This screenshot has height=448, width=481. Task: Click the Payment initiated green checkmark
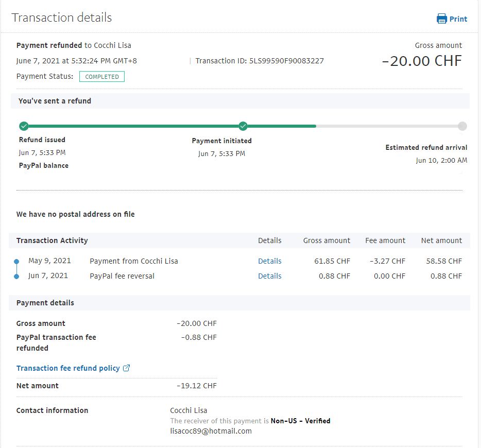coord(243,126)
